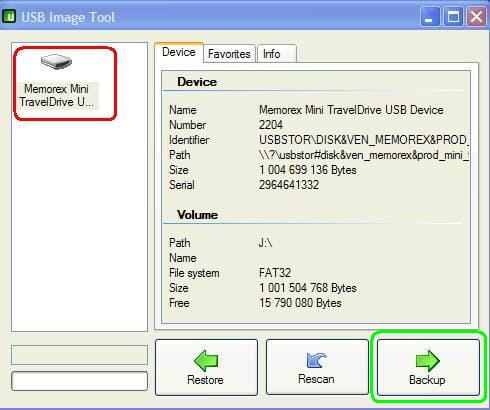Click the volume path J:\ value

pos(265,243)
